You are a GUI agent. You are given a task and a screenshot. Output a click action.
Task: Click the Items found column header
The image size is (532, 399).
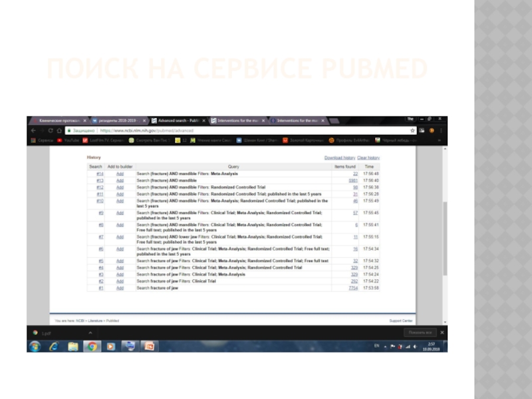click(x=345, y=167)
